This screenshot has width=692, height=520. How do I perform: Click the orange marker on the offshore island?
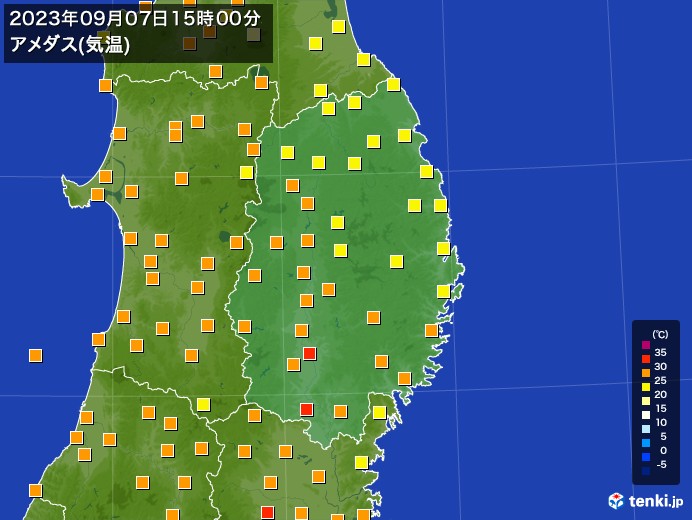tap(35, 355)
